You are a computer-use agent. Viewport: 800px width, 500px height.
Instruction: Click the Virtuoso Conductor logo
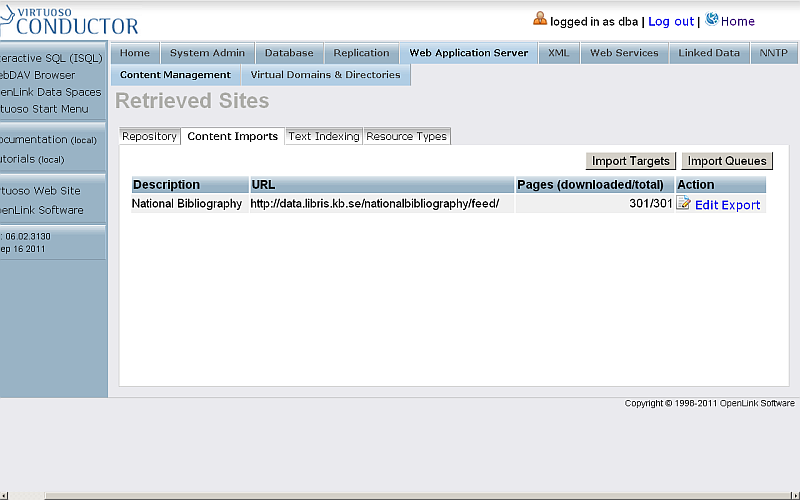[x=69, y=20]
